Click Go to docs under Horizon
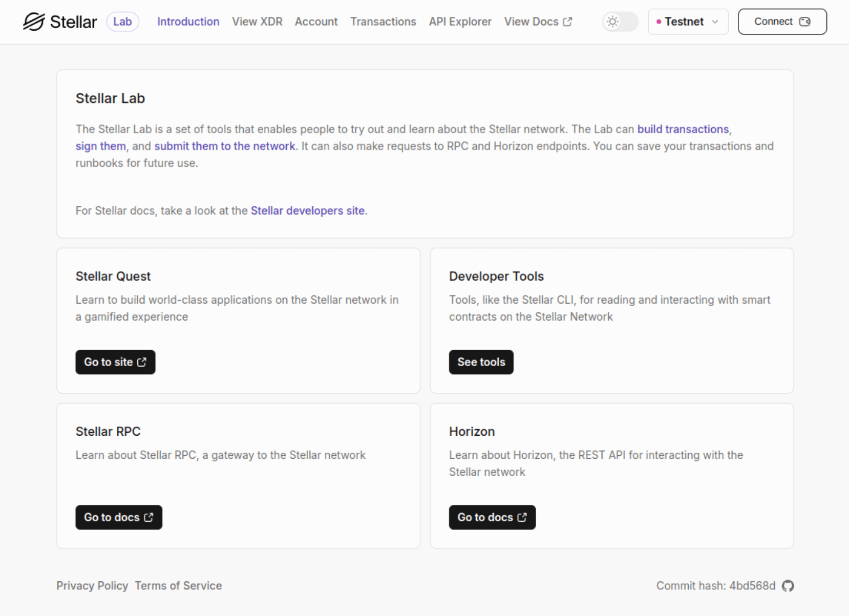 [492, 517]
